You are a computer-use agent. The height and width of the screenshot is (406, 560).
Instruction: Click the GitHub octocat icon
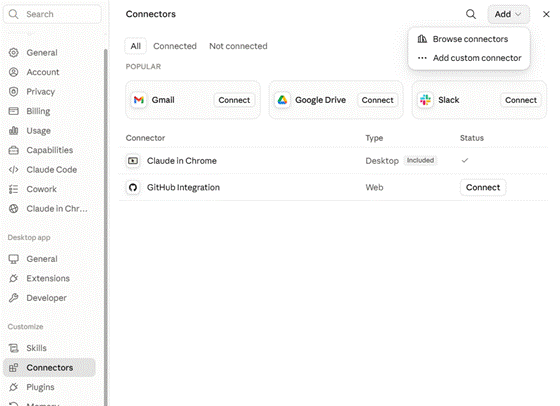click(133, 187)
